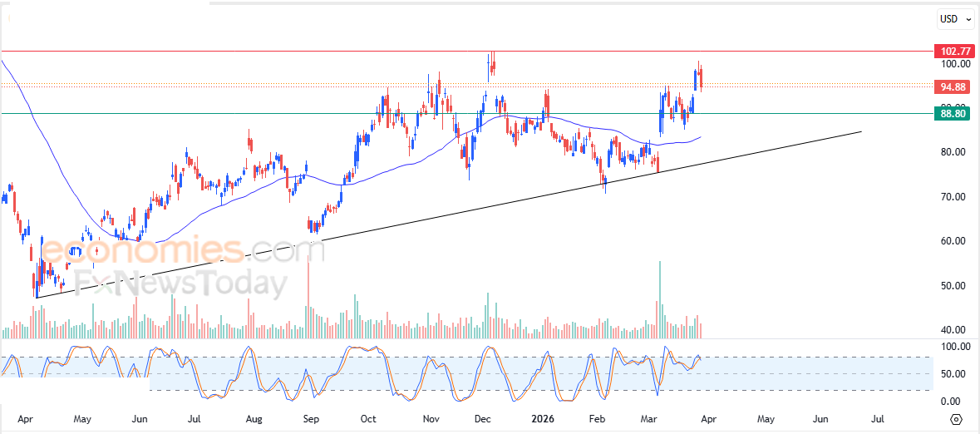Select the green 88.80 price label

[953, 114]
